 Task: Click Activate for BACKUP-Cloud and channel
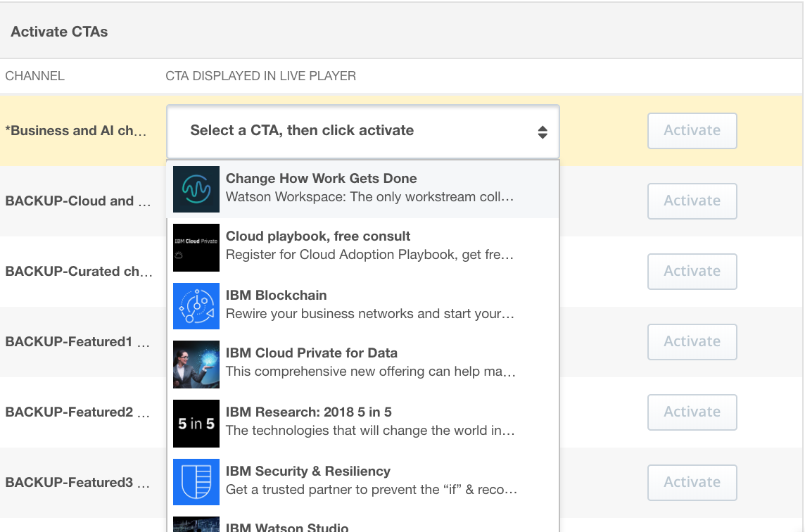[692, 201]
